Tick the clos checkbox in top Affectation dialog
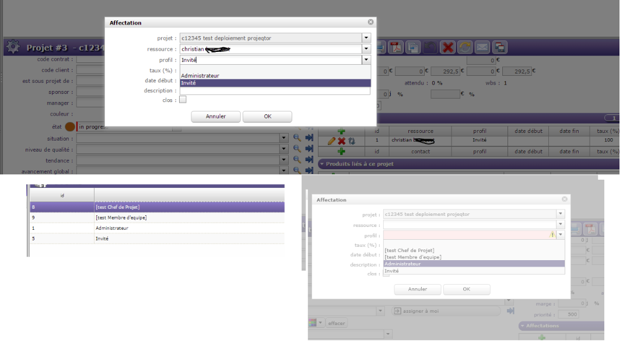This screenshot has width=630, height=364. (x=183, y=100)
